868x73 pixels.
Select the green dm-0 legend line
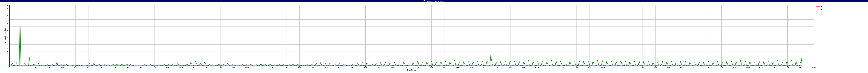[x=818, y=9]
